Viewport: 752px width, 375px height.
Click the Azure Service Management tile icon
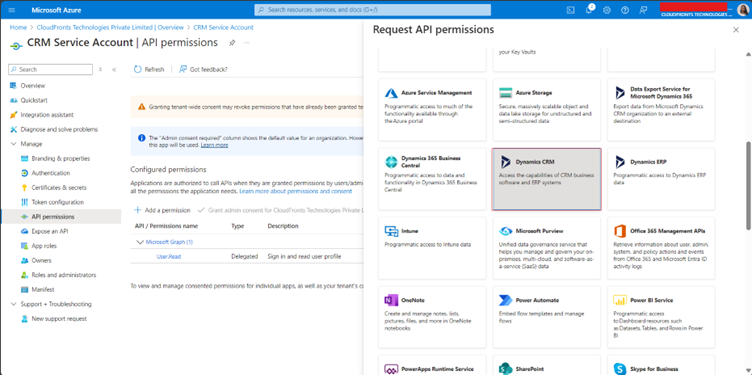pyautogui.click(x=392, y=93)
